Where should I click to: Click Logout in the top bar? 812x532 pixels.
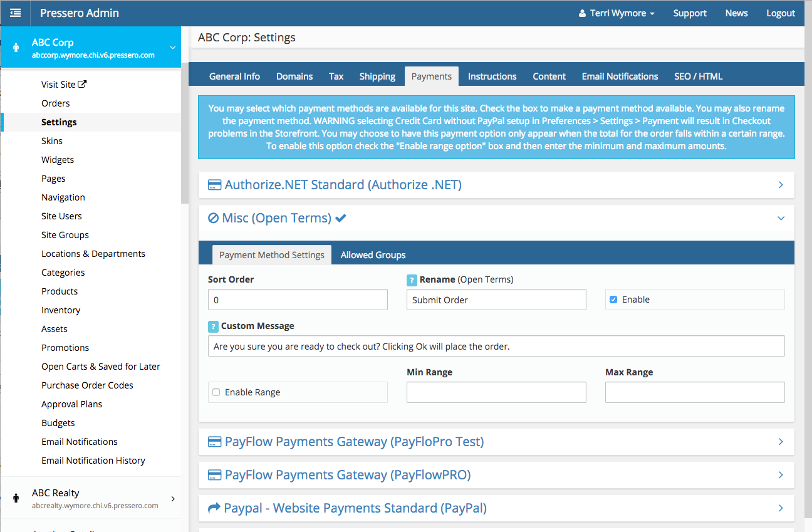781,13
